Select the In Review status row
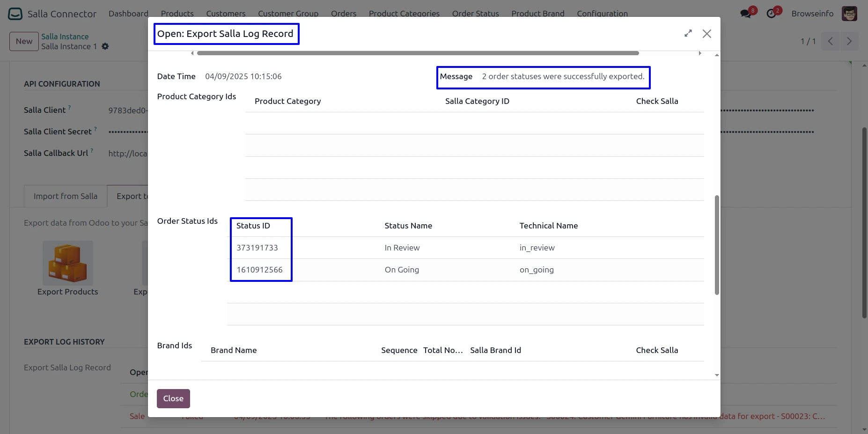The width and height of the screenshot is (868, 434). click(x=402, y=248)
